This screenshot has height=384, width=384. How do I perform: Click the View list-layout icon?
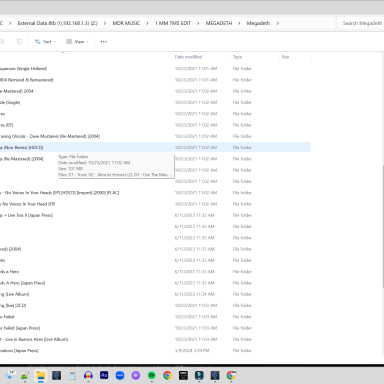69,42
